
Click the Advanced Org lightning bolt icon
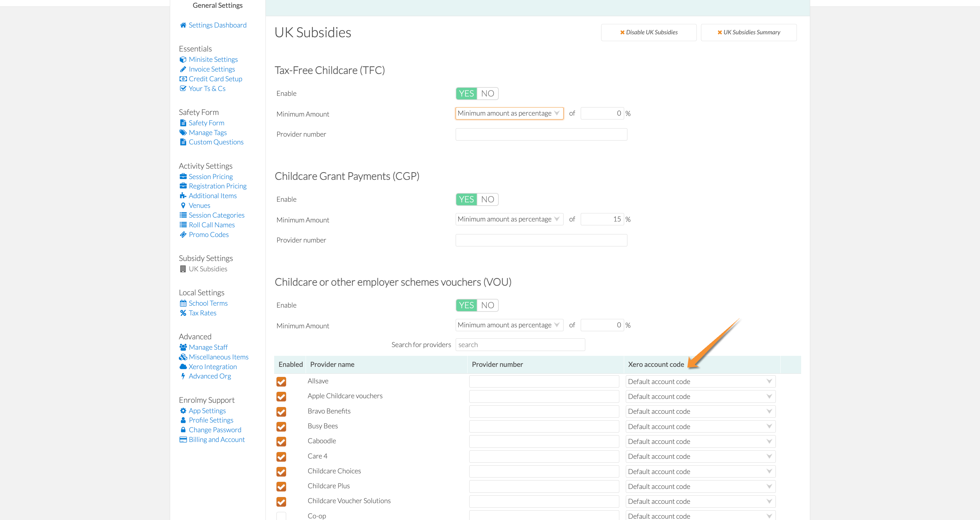point(183,376)
